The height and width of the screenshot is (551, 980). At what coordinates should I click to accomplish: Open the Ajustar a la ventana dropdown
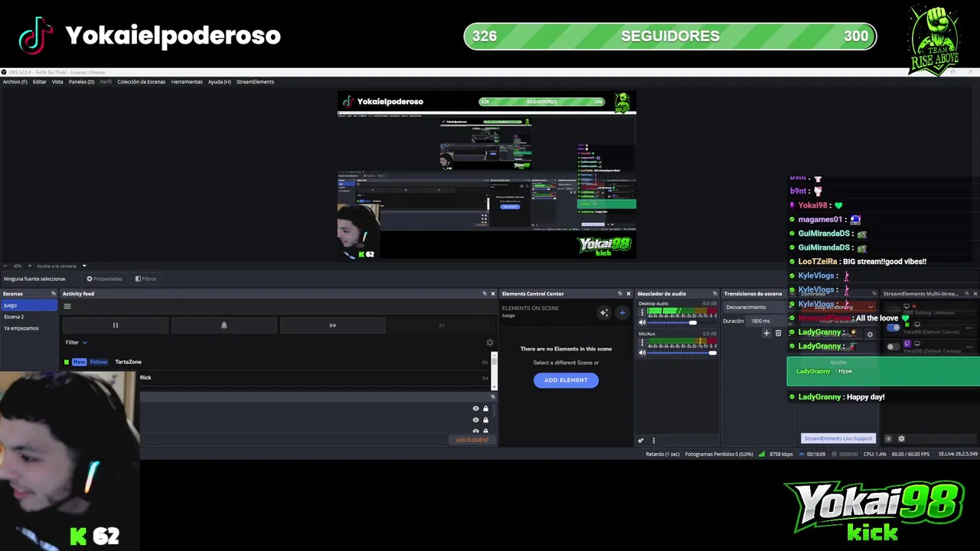pyautogui.click(x=61, y=266)
